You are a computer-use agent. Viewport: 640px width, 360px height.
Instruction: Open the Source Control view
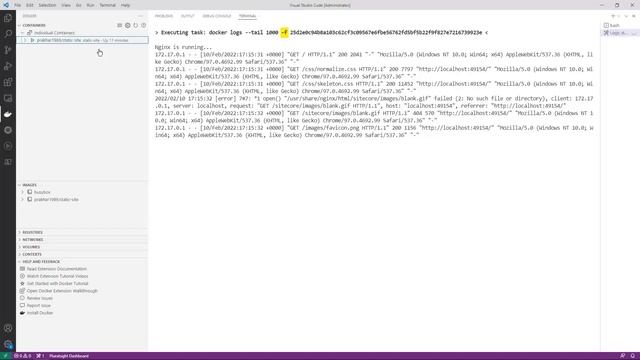pos(8,50)
